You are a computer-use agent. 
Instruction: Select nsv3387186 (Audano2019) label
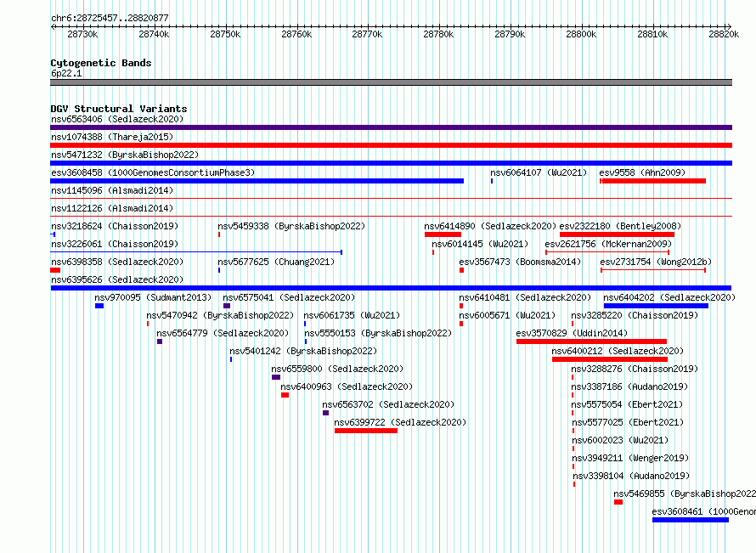(629, 387)
